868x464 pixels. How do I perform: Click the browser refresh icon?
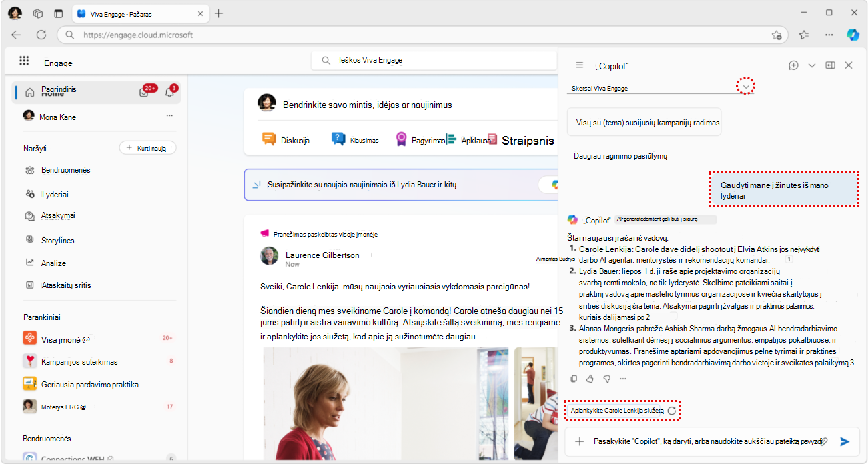tap(41, 35)
